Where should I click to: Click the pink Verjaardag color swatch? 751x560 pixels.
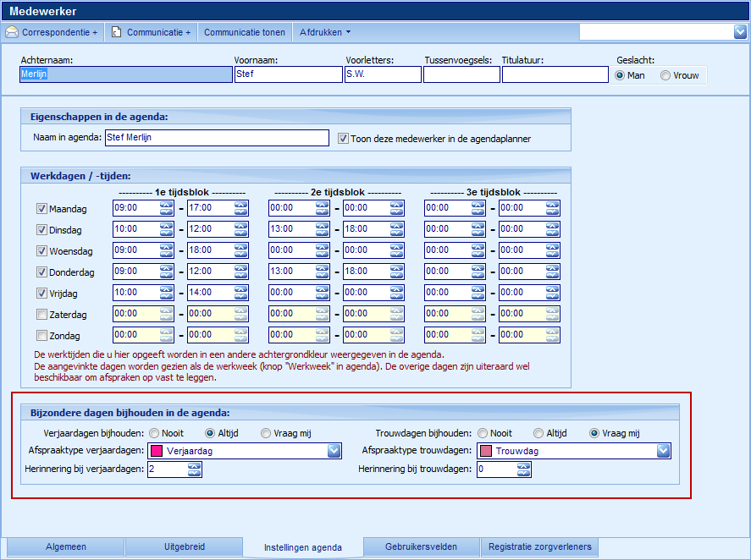point(157,451)
